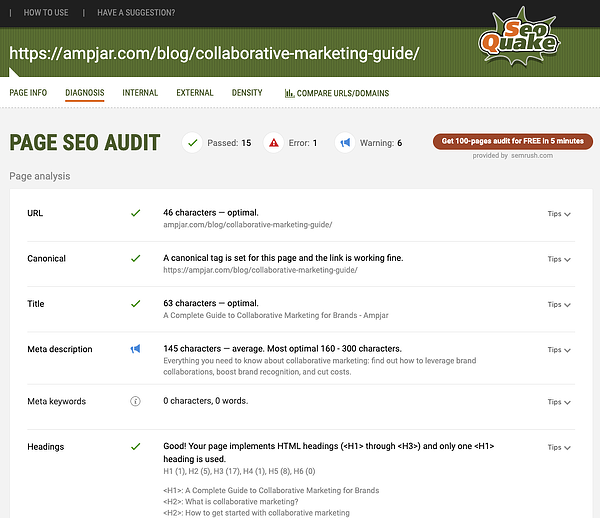The height and width of the screenshot is (518, 600).
Task: Click the 'Error: 1' count
Action: tap(303, 143)
